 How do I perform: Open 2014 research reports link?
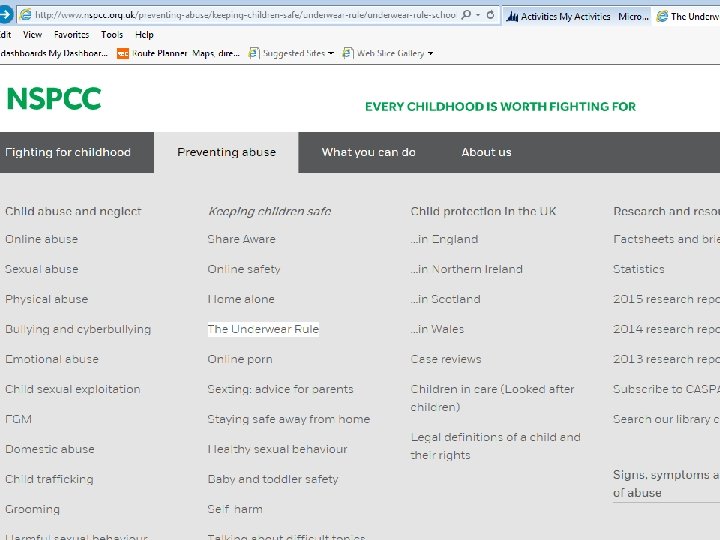666,329
